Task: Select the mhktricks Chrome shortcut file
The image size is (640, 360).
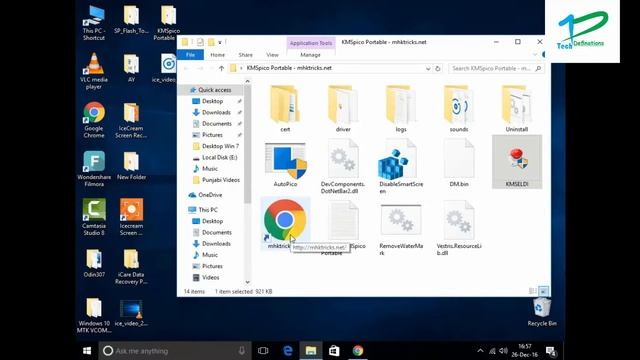Action: pos(285,224)
